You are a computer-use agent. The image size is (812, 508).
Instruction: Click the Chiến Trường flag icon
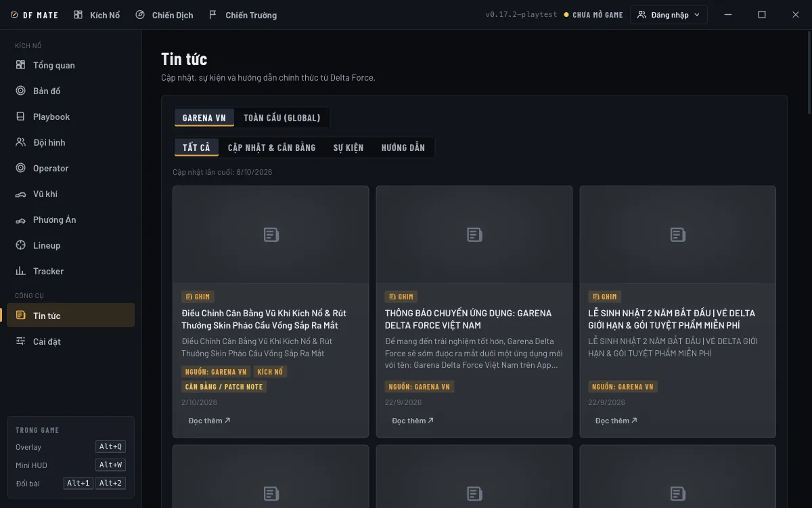pyautogui.click(x=213, y=15)
